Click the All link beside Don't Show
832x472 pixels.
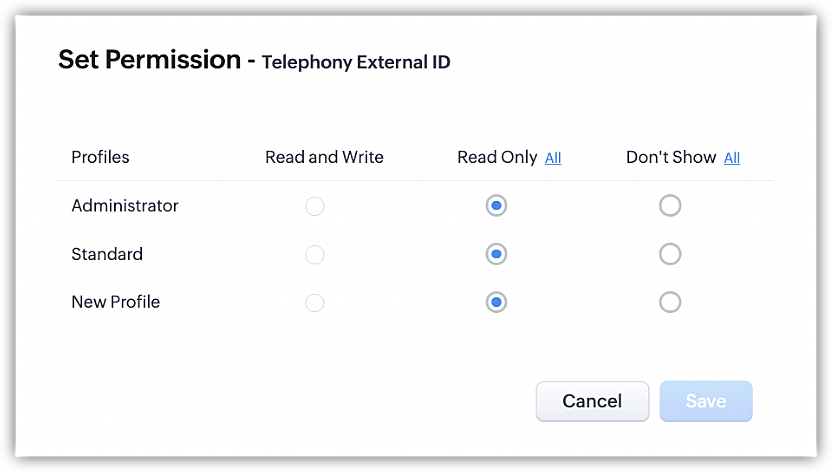[x=732, y=158]
